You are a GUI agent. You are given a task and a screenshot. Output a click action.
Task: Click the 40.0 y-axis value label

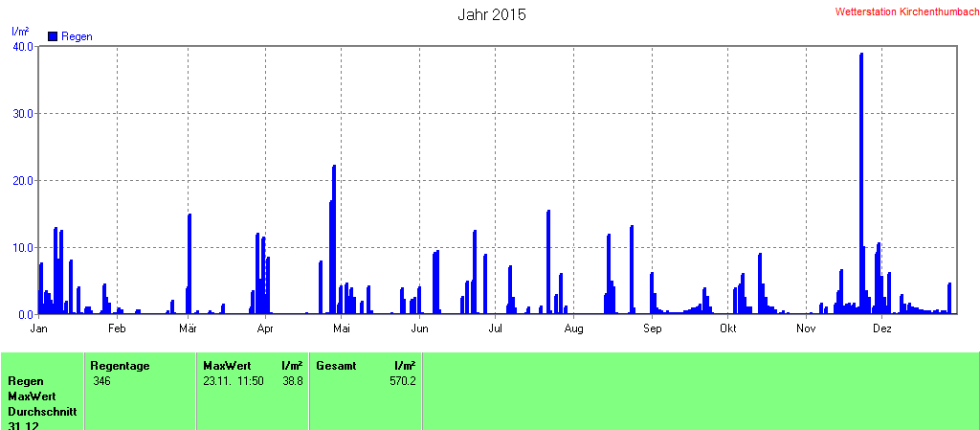click(x=23, y=46)
